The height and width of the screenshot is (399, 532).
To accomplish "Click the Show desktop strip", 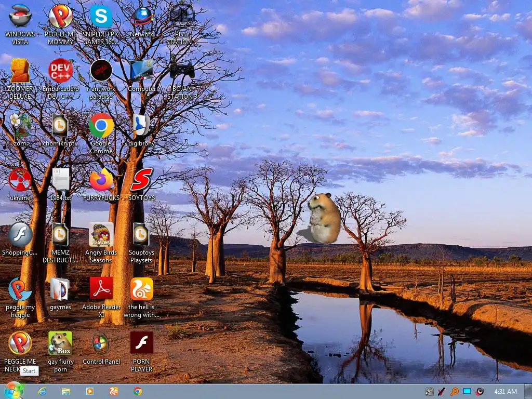I will point(528,392).
